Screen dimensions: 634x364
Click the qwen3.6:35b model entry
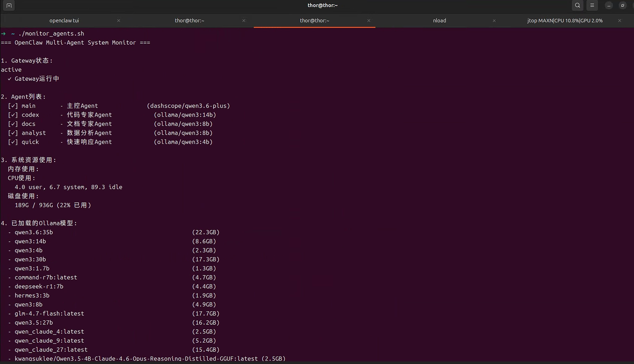pyautogui.click(x=34, y=232)
